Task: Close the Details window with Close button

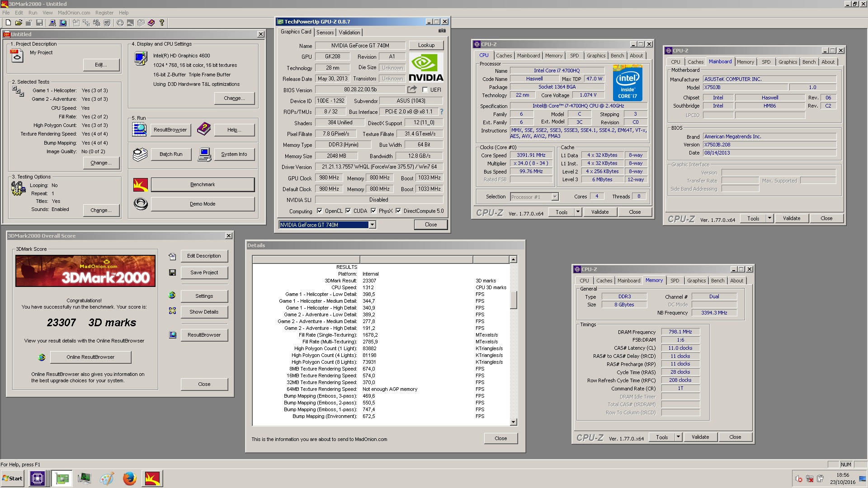Action: pyautogui.click(x=500, y=438)
